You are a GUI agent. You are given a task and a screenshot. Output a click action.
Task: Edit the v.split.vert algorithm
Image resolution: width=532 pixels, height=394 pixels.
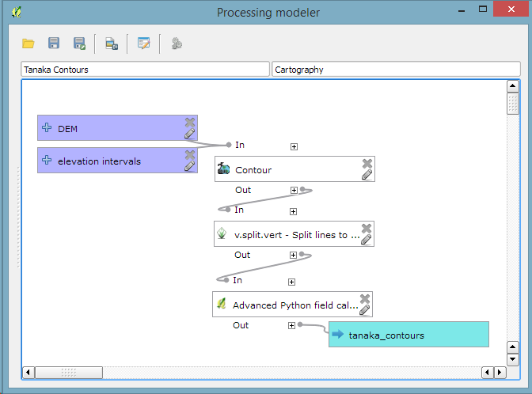[x=366, y=240]
